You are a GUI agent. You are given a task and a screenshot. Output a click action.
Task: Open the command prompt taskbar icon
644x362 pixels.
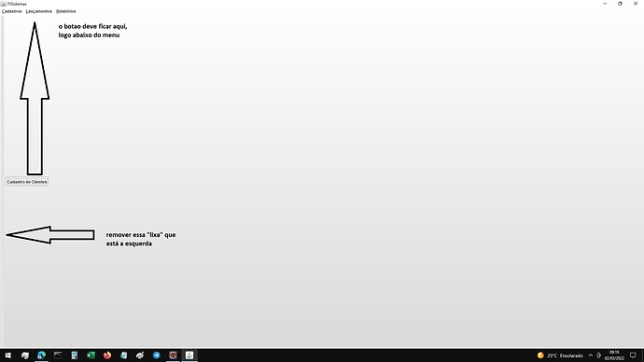(x=58, y=355)
